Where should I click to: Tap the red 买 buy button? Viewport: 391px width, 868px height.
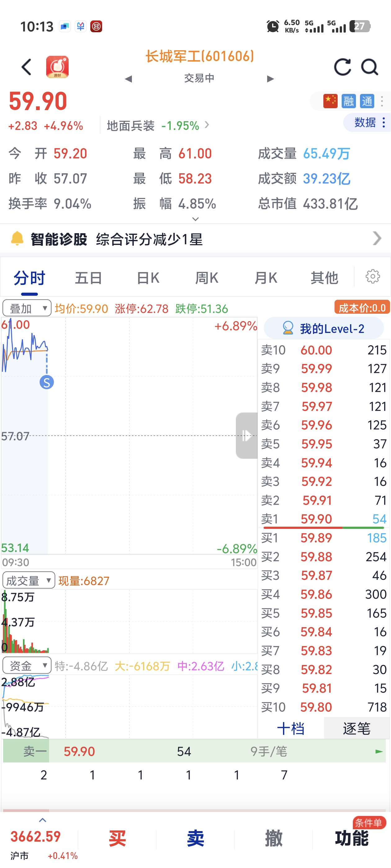(x=117, y=839)
